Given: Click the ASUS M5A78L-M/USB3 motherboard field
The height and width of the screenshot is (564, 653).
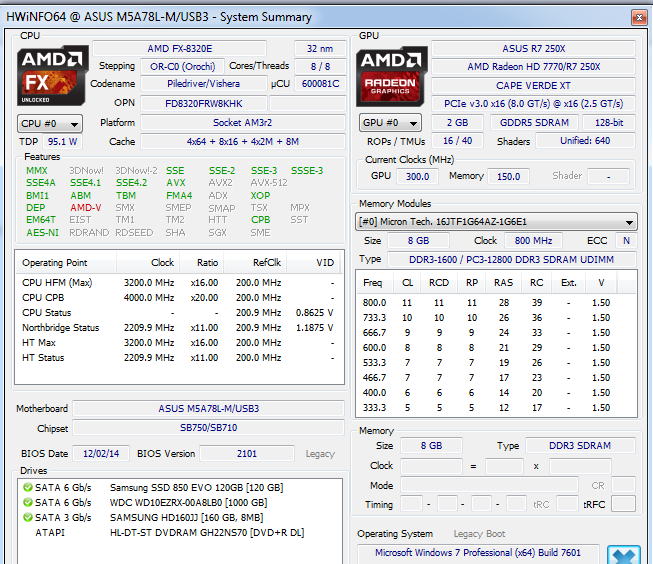Looking at the screenshot, I should [209, 409].
